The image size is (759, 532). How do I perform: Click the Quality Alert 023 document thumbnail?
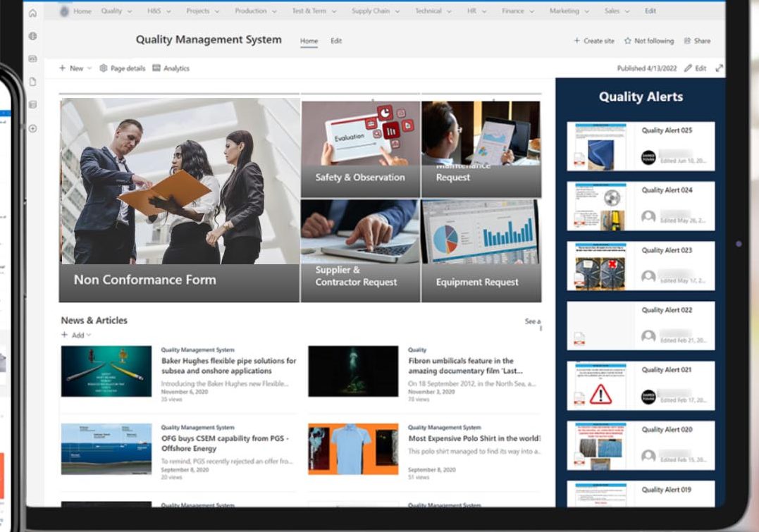[x=600, y=266]
